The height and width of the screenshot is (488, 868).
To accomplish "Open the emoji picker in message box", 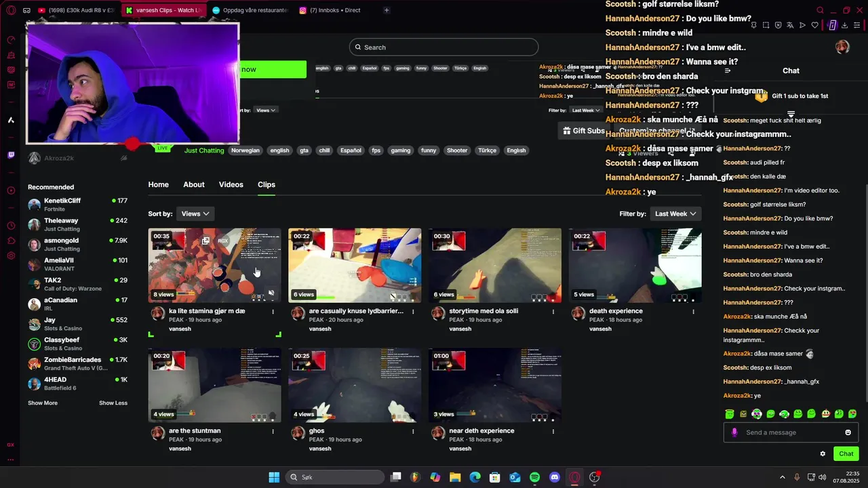I will point(848,432).
